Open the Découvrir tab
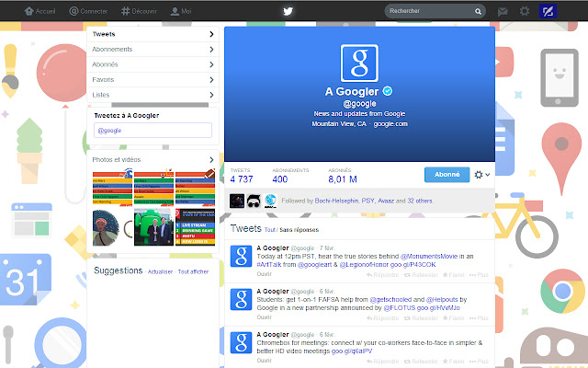The height and width of the screenshot is (368, 588). point(139,11)
